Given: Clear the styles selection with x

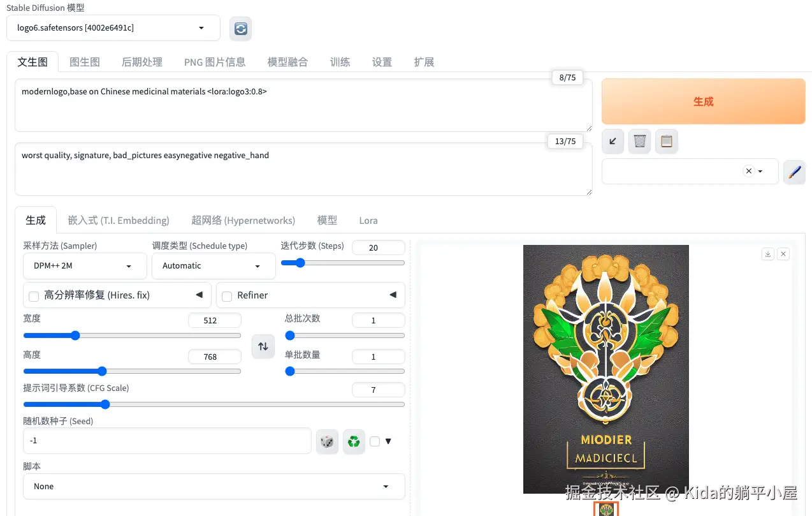Looking at the screenshot, I should [x=749, y=171].
